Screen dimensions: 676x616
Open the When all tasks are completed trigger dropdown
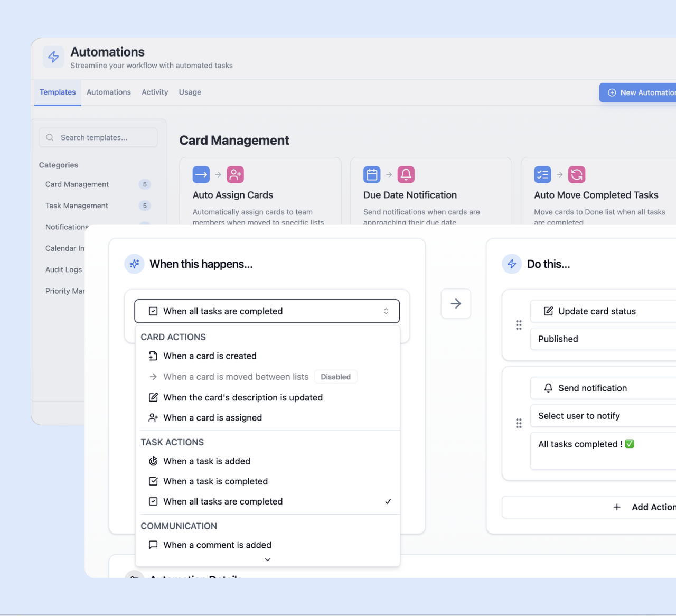(x=267, y=311)
